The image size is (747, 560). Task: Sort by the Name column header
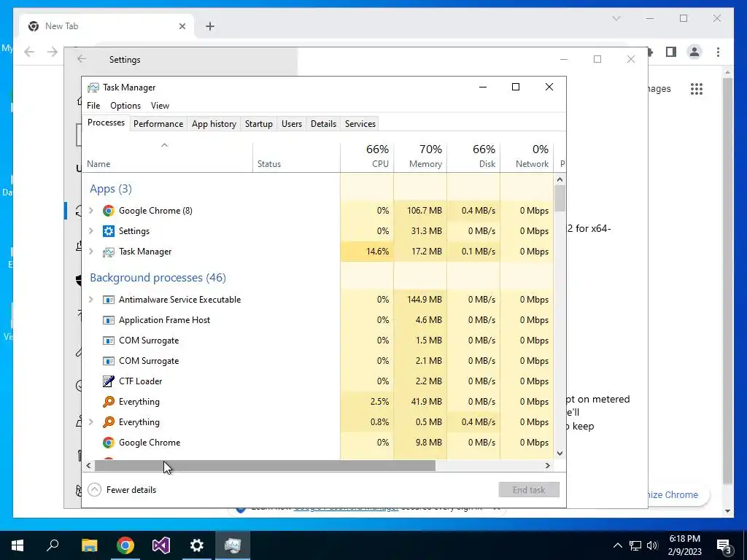click(167, 157)
